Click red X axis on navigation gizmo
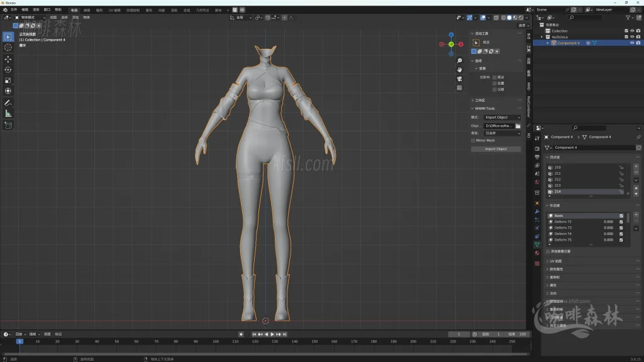Viewport: 644px width, 362px height. pos(461,45)
